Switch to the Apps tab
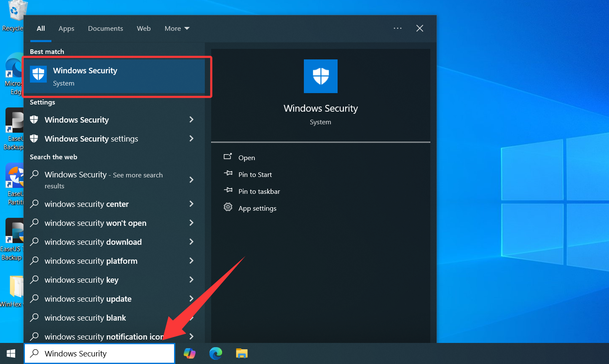This screenshot has width=609, height=364. pos(66,28)
